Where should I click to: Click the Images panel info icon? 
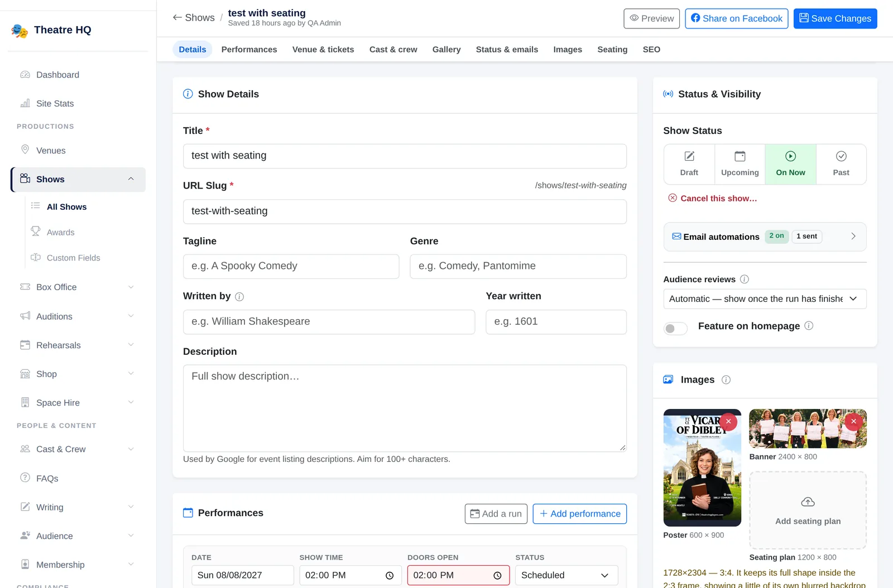[x=726, y=380]
